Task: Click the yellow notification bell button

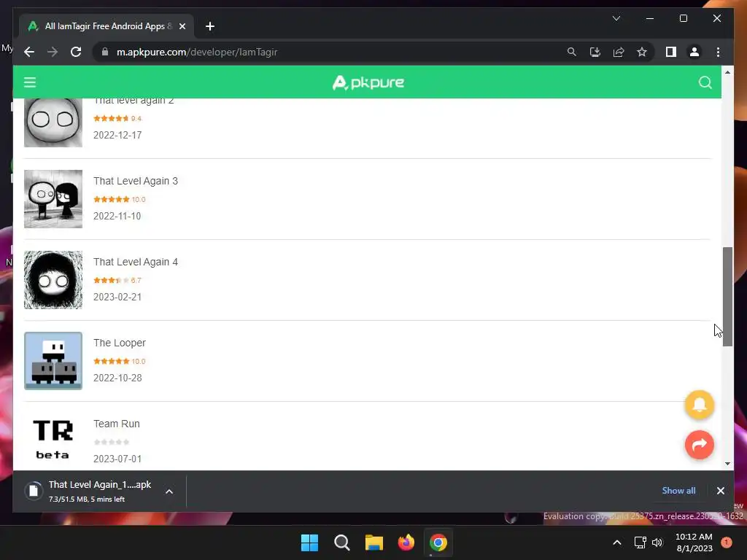Action: [x=699, y=405]
